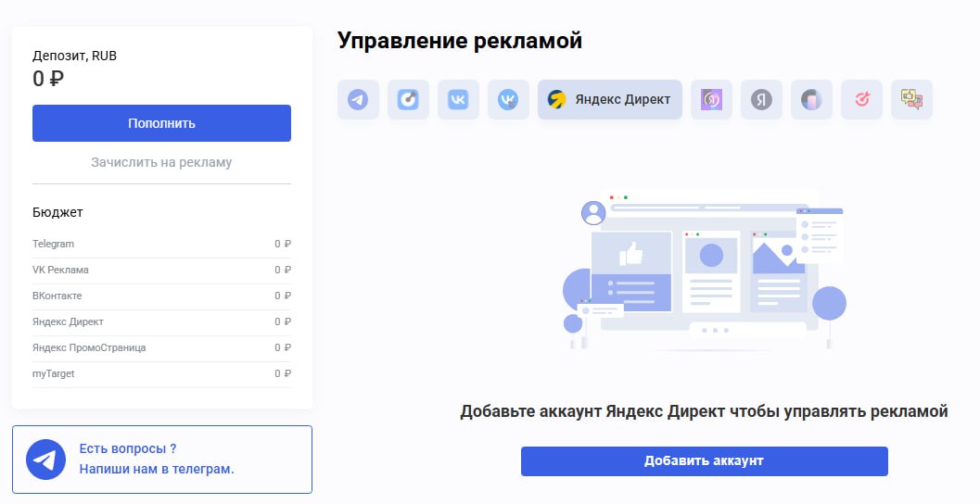This screenshot has width=980, height=504.
Task: Open the Telegram ads tab icon
Action: (x=358, y=99)
